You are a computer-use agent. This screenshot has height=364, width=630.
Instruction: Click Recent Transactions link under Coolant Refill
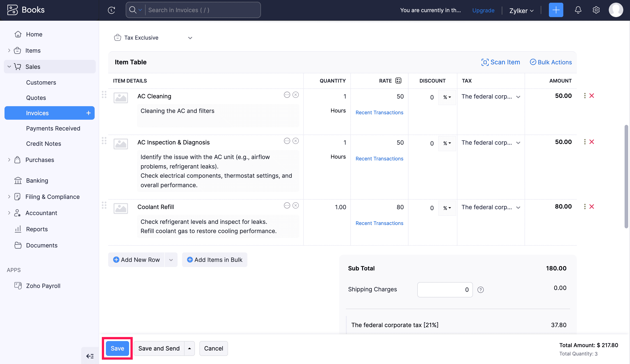(x=379, y=223)
